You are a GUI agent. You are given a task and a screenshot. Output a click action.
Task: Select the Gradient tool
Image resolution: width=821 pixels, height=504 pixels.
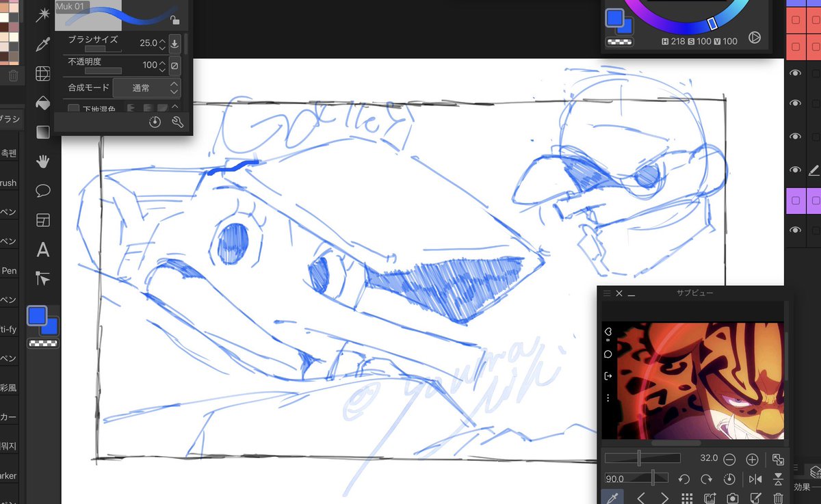coord(43,132)
